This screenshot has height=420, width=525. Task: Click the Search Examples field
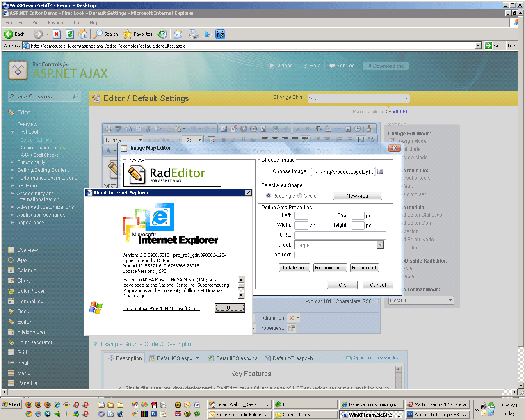[x=44, y=96]
